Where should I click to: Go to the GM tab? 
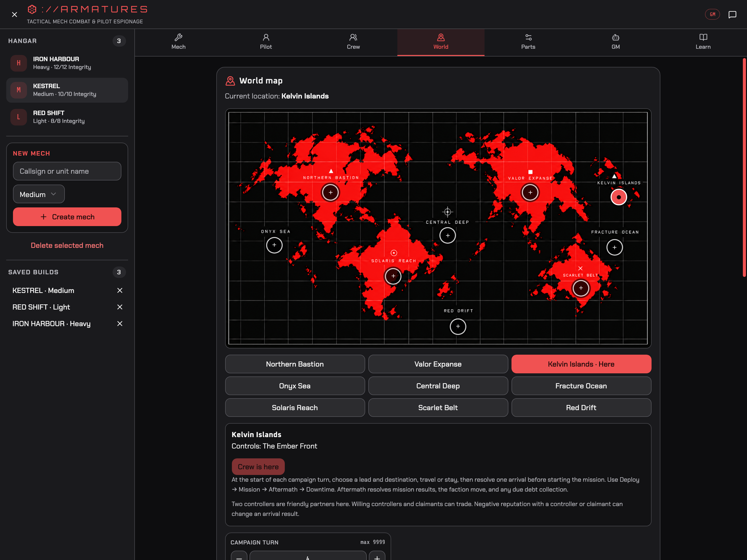(616, 42)
